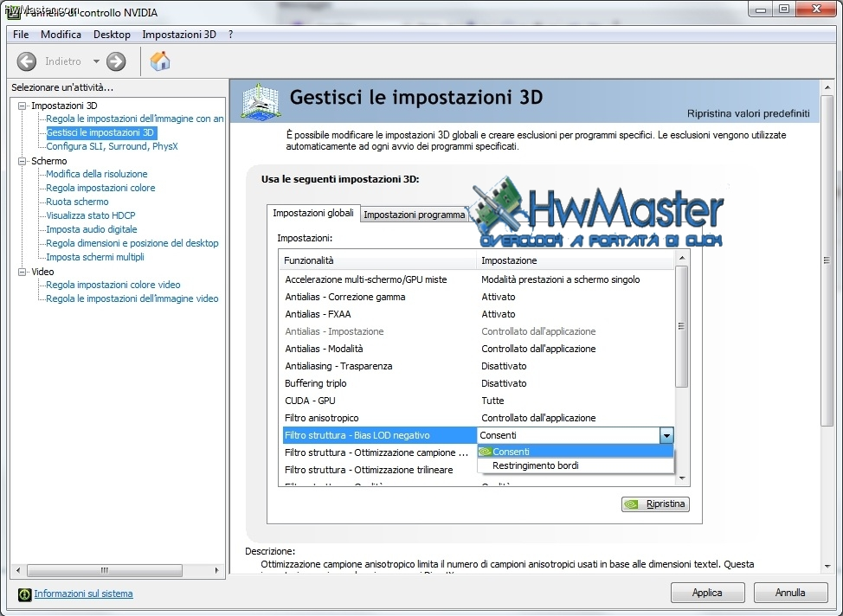Open Imposta audio digitale

coord(92,229)
